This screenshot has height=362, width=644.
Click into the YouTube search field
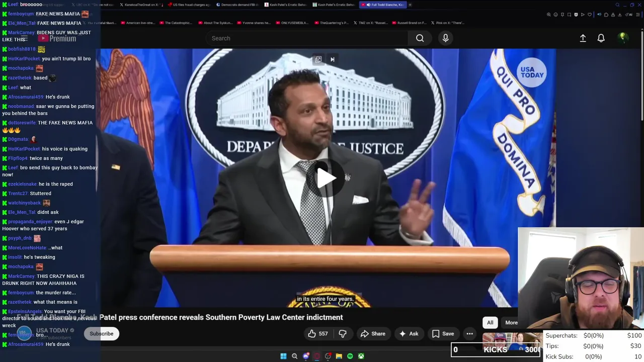pyautogui.click(x=307, y=38)
